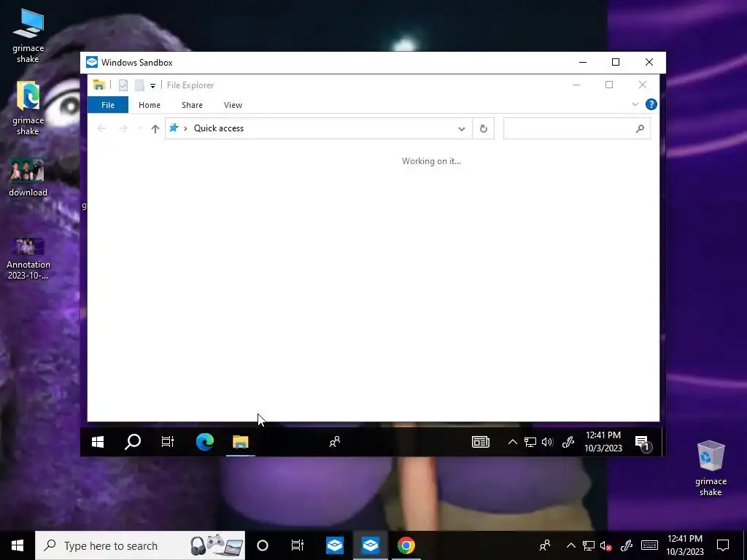Open the host clock showing 12:41 PM
Image resolution: width=747 pixels, height=560 pixels.
tap(685, 545)
